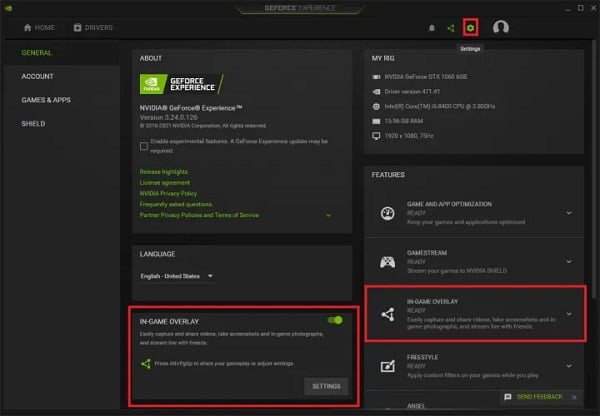Toggle the In-Game Overlay switch off
Screen dimensions: 600x416
(x=335, y=320)
